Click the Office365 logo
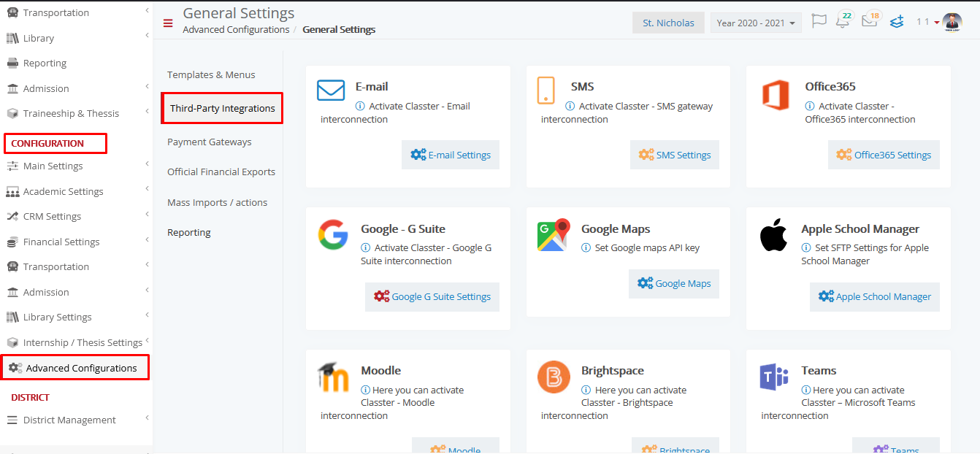Image resolution: width=980 pixels, height=454 pixels. coord(775,95)
